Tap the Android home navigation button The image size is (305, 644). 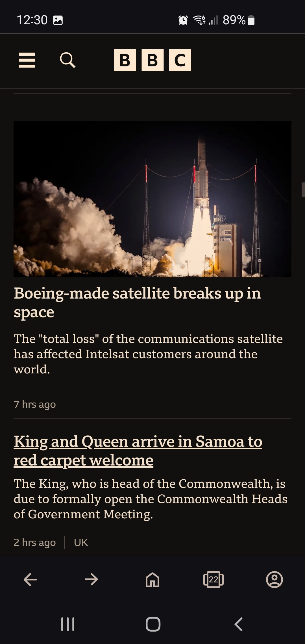153,624
